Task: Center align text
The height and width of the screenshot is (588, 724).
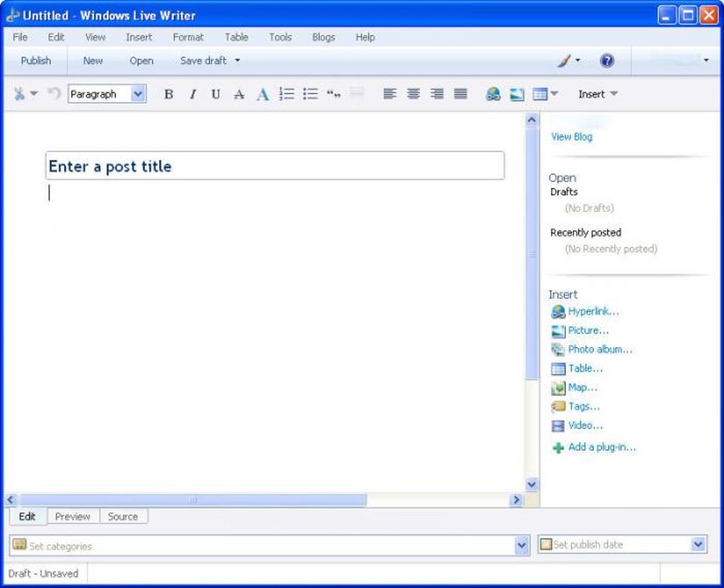Action: click(x=413, y=94)
